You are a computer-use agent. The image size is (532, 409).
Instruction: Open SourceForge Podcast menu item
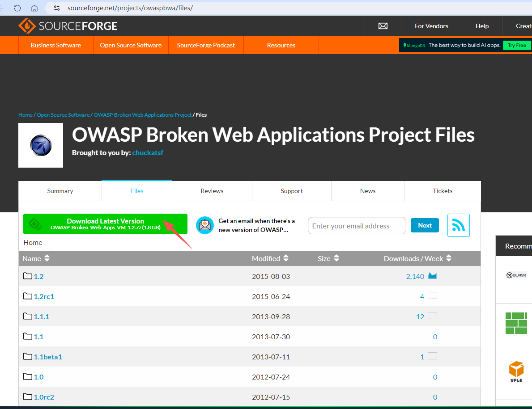tap(206, 45)
